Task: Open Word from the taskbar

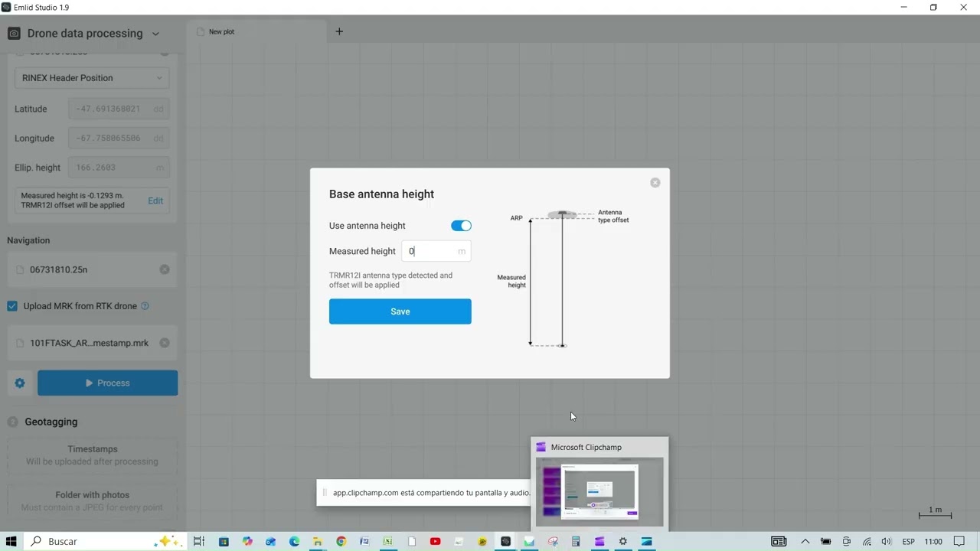Action: click(364, 541)
